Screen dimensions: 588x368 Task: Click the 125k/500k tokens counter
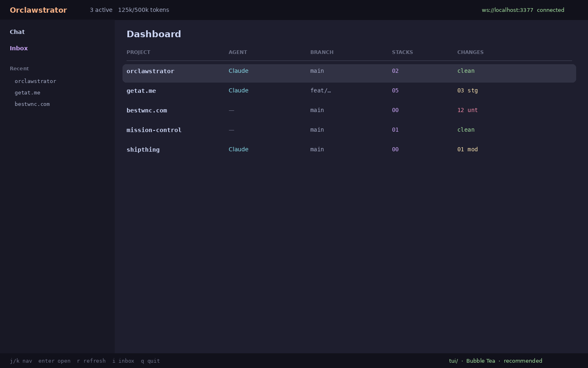click(143, 10)
